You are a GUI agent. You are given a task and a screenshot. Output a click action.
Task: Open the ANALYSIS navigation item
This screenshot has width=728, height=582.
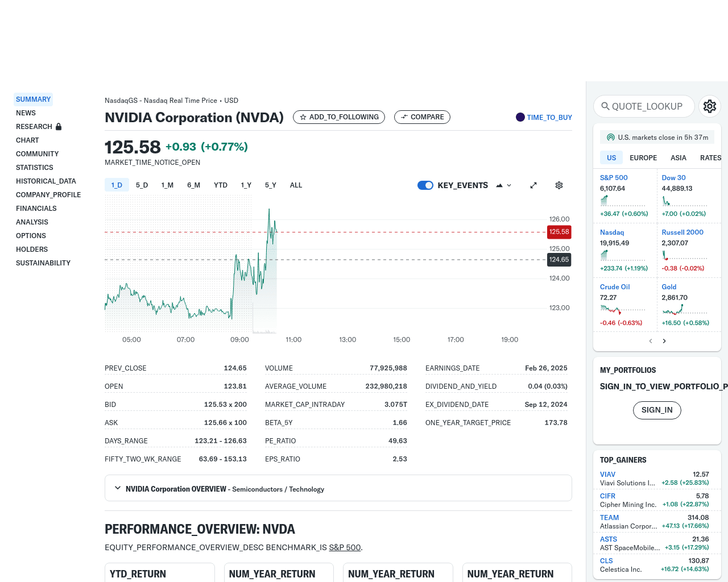click(32, 222)
